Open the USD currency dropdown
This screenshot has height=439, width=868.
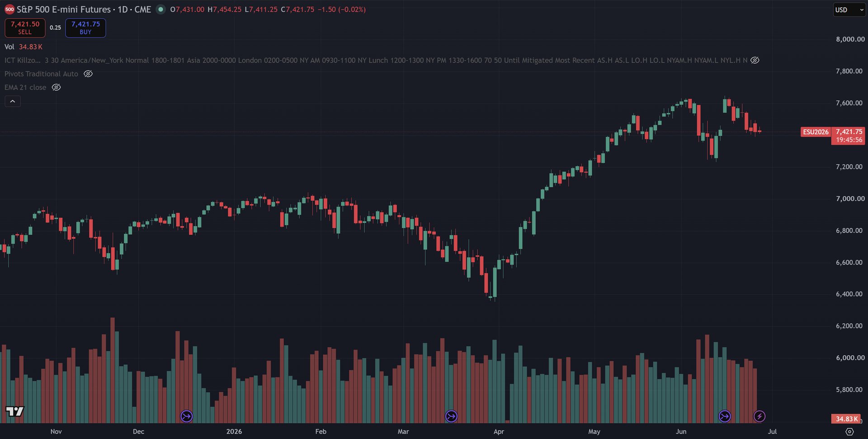coord(849,10)
